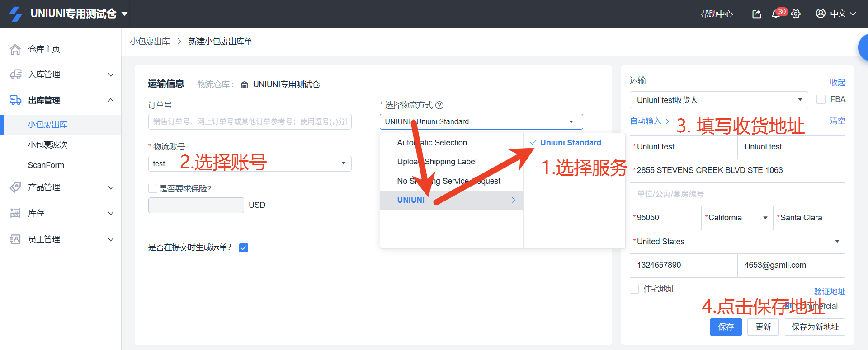868x350 pixels.
Task: Click the 入库管理 forklift icon
Action: (16, 75)
